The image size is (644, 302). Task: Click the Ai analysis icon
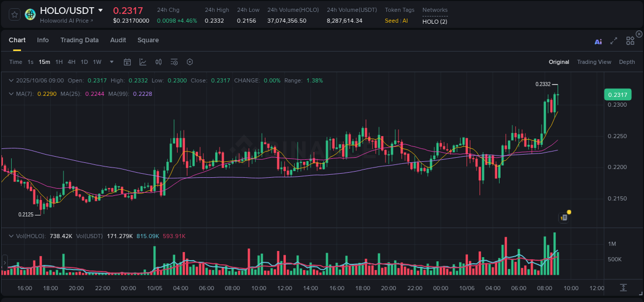pos(598,41)
